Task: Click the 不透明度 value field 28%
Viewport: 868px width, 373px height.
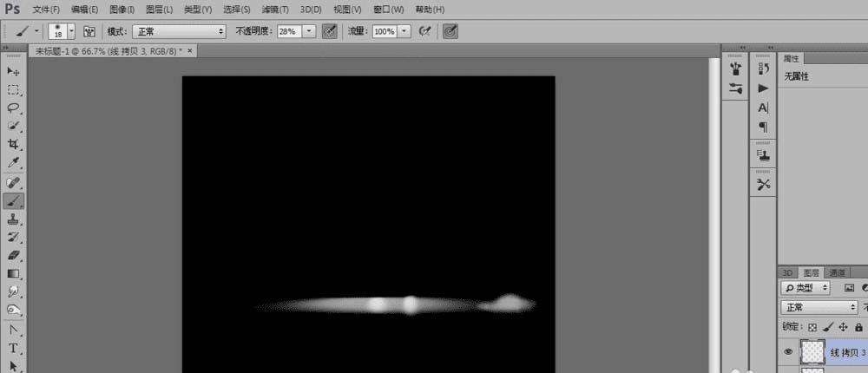Action: coord(290,31)
